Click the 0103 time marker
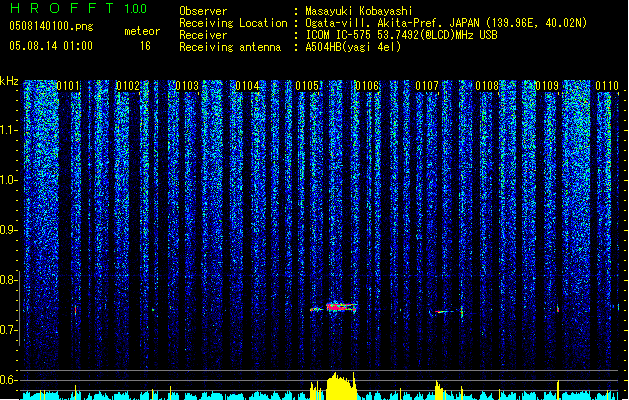Viewport: 629px width, 400px height. pyautogui.click(x=187, y=86)
